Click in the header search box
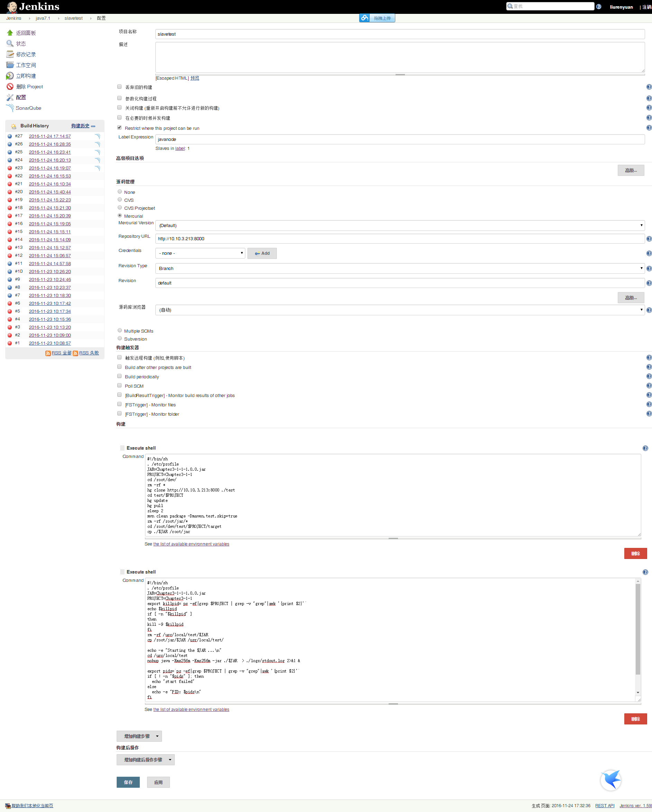This screenshot has width=652, height=812. tap(550, 6)
